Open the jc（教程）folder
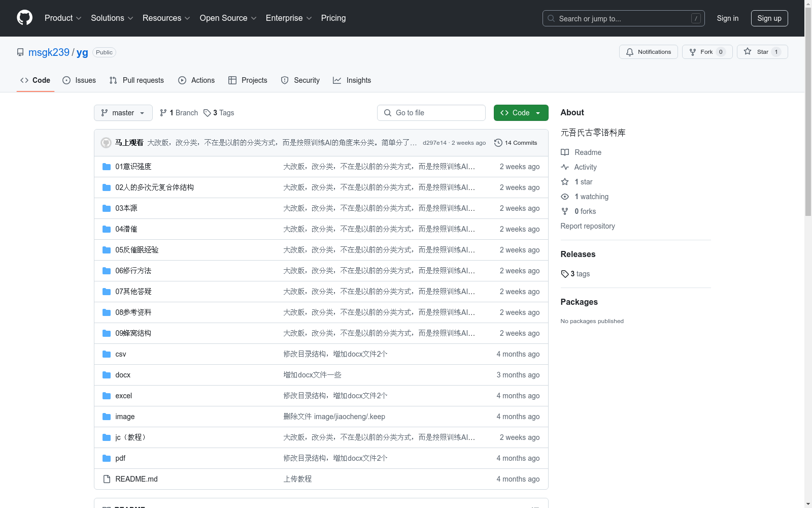The image size is (812, 508). point(131,437)
